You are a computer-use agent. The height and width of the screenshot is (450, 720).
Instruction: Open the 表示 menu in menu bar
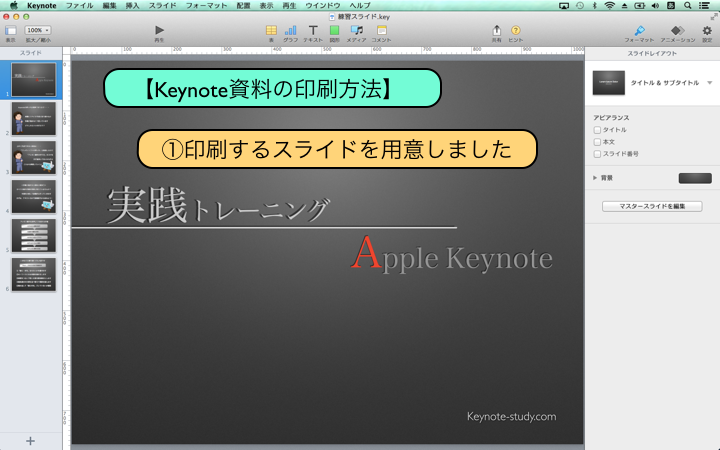(266, 6)
